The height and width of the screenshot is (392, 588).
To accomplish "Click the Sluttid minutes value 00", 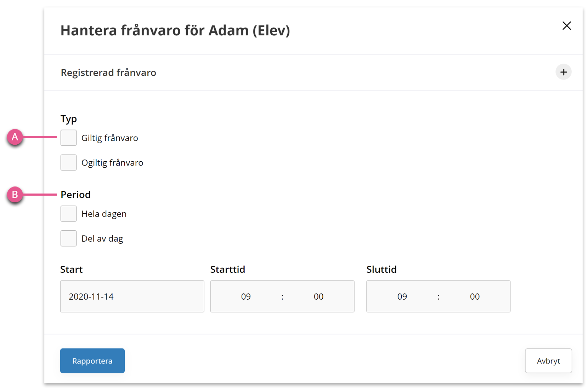I will point(475,296).
